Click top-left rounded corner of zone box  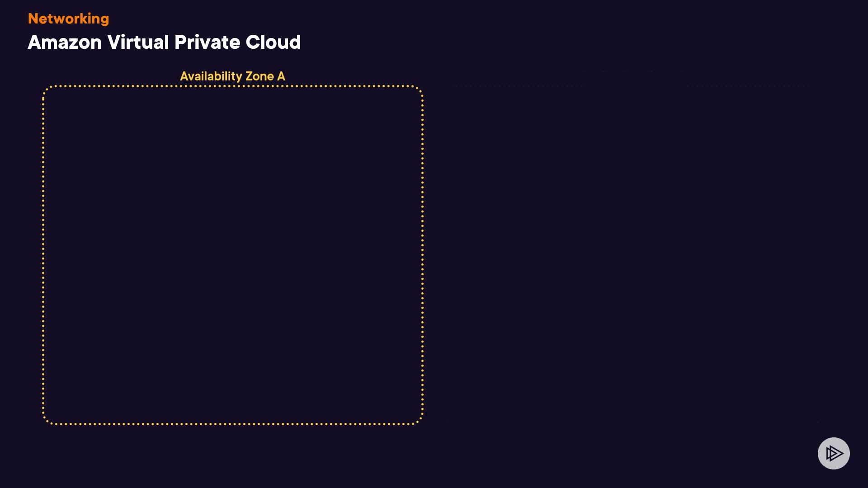pos(46,89)
